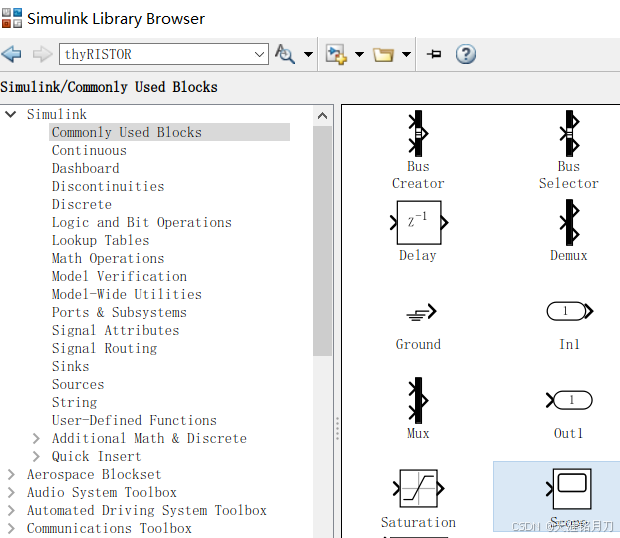Open the search box history dropdown
Screen dimensions: 620x538
click(x=259, y=54)
